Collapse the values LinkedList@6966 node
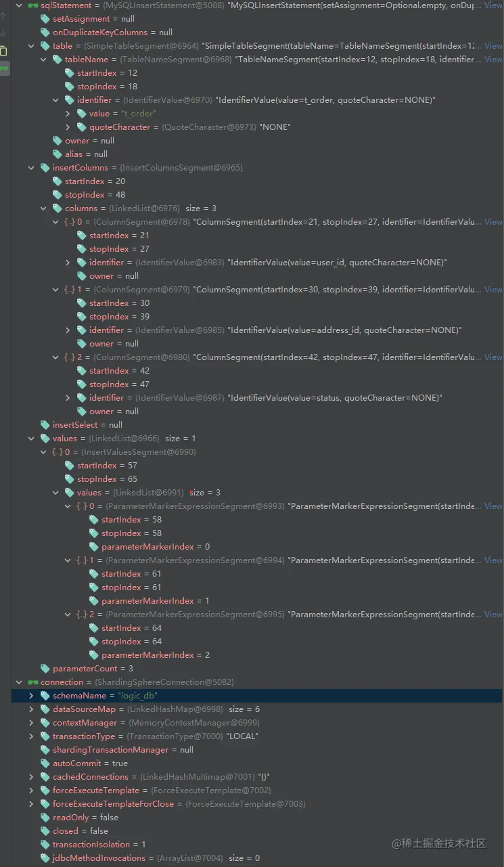This screenshot has width=504, height=867. coord(31,439)
